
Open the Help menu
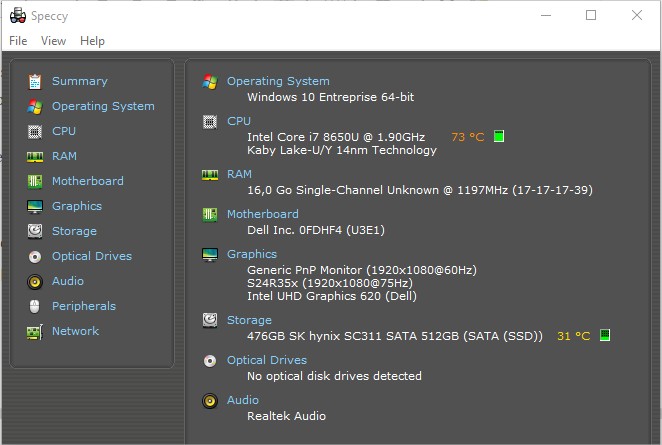point(92,41)
